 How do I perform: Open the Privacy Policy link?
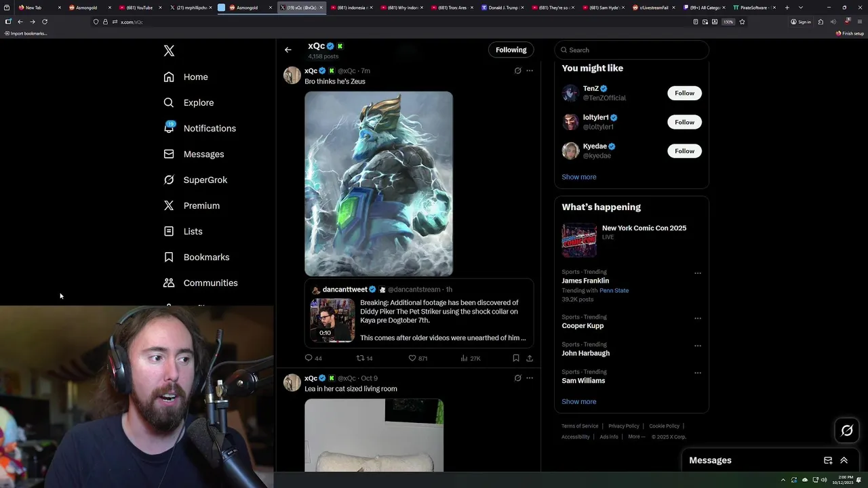coord(624,426)
